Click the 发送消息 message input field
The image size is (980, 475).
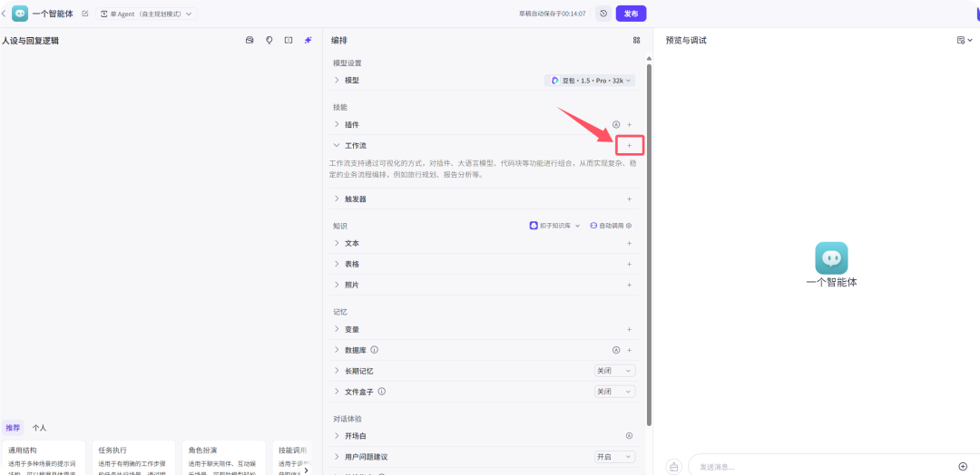pos(817,466)
